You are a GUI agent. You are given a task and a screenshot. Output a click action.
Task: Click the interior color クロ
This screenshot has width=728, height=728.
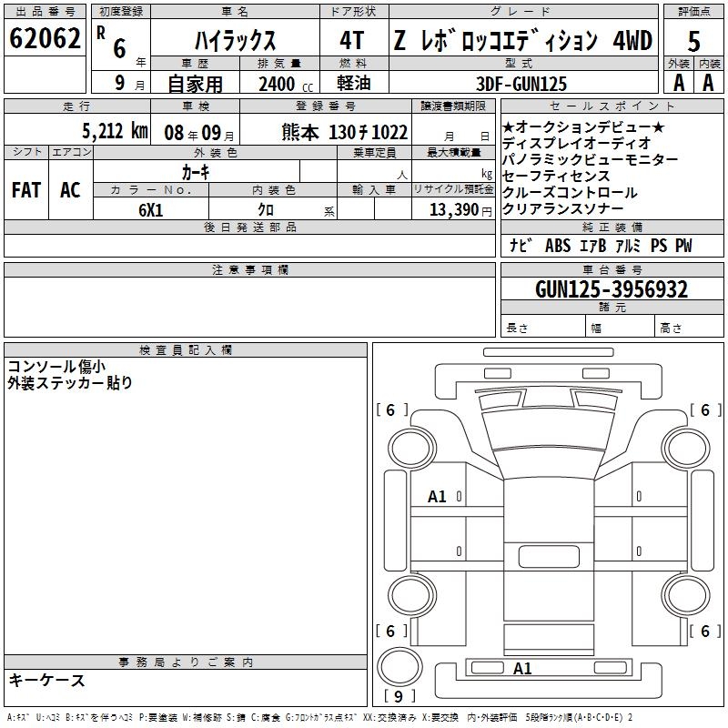point(266,210)
